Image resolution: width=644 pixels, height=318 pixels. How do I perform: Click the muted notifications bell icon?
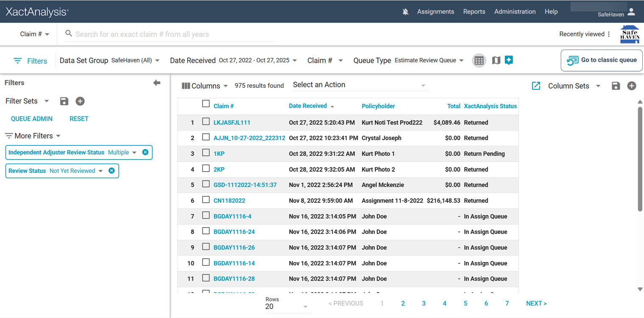point(405,12)
